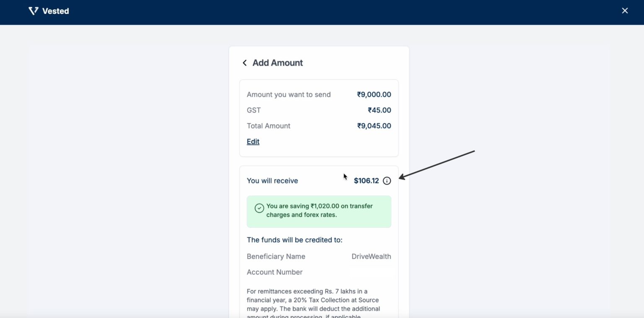
Task: Click the Vested logo in the navbar
Action: [x=49, y=11]
